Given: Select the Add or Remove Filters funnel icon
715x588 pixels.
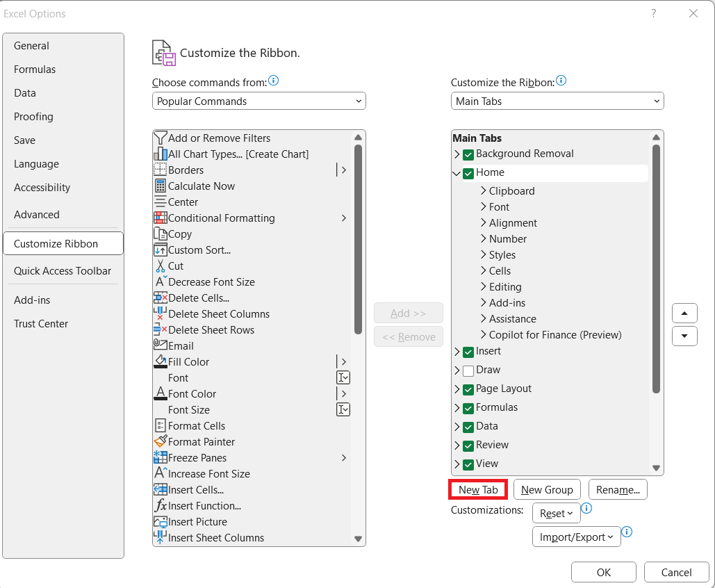Looking at the screenshot, I should pos(160,138).
